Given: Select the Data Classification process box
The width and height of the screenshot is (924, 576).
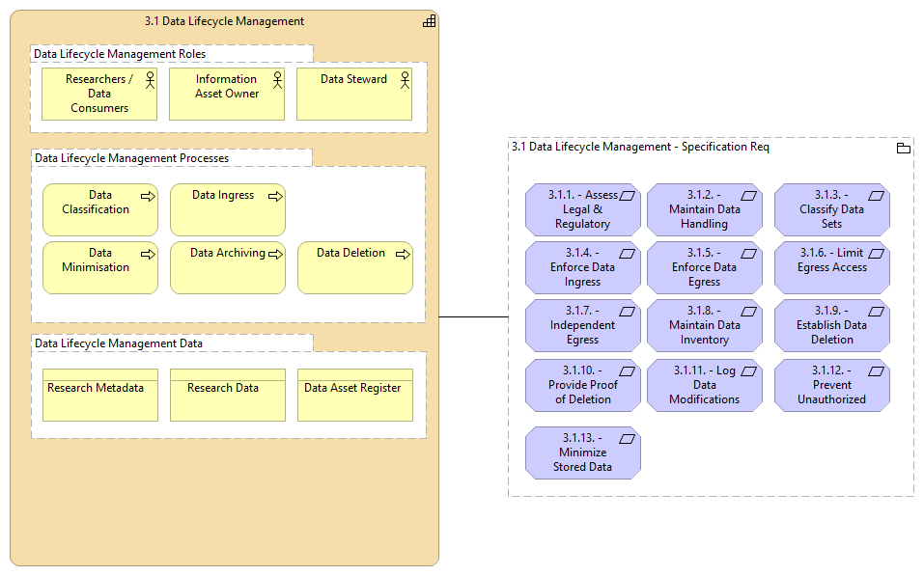Looking at the screenshot, I should (100, 209).
